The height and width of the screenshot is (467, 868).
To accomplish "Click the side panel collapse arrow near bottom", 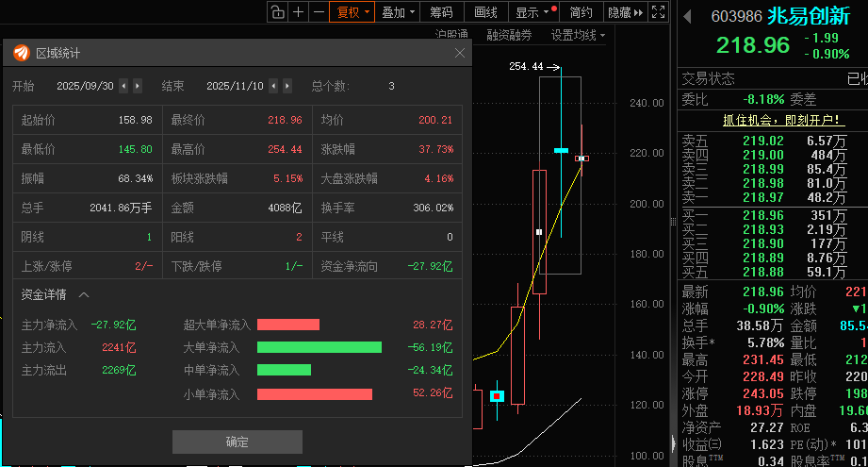I will click(674, 443).
